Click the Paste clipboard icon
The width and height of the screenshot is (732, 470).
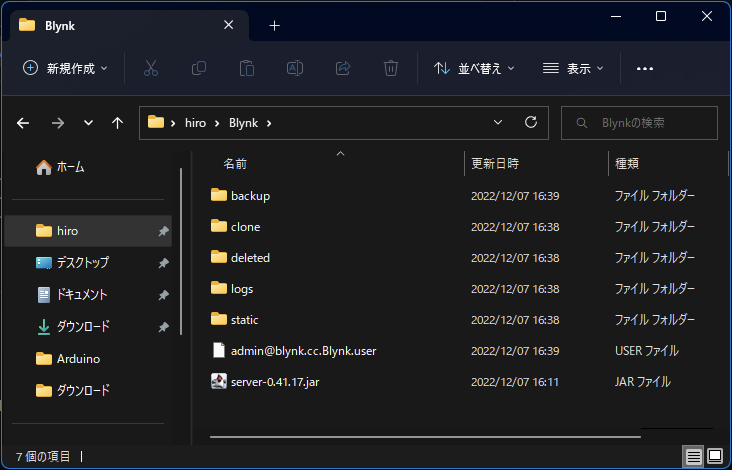point(246,69)
